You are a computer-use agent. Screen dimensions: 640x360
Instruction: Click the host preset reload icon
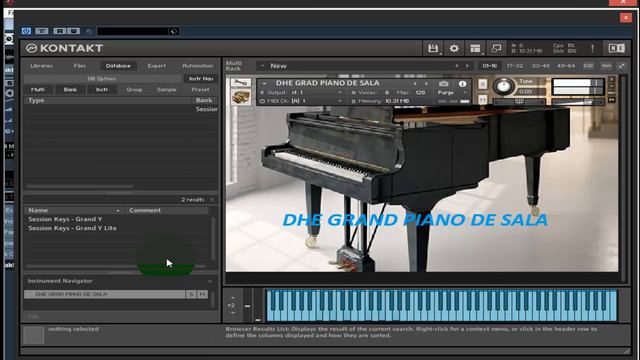(x=174, y=31)
